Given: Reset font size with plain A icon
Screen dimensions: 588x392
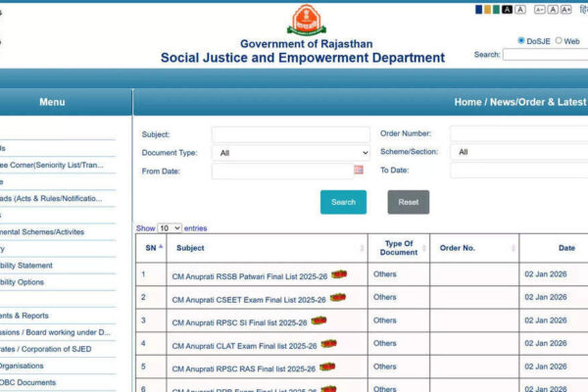Looking at the screenshot, I should point(553,10).
